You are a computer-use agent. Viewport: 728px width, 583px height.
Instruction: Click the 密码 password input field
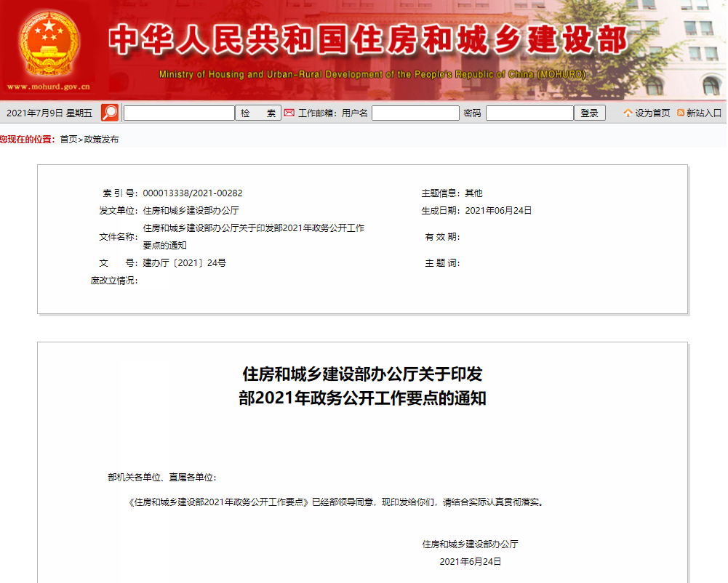[529, 113]
